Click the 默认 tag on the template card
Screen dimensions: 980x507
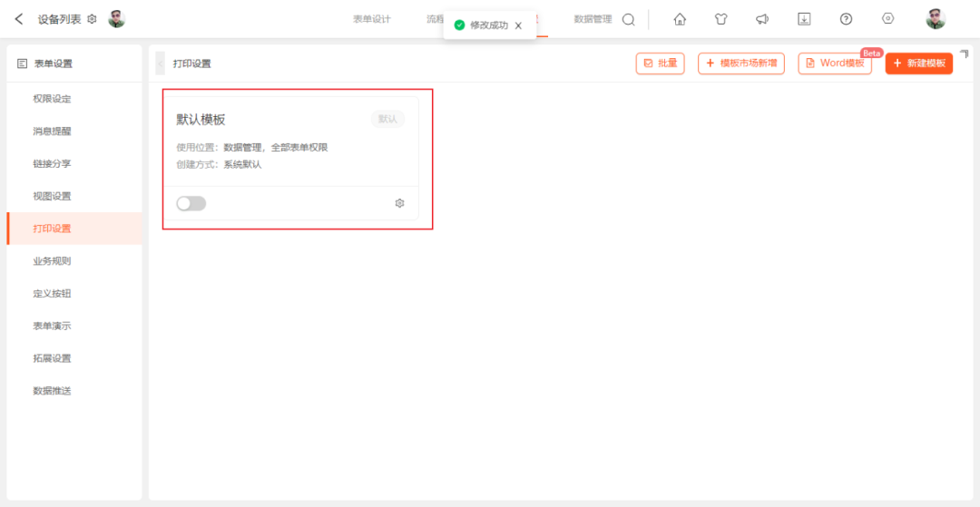pyautogui.click(x=387, y=119)
